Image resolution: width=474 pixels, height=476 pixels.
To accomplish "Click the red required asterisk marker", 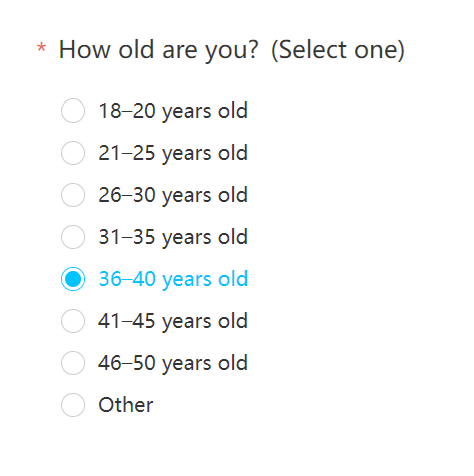I will 41,48.
